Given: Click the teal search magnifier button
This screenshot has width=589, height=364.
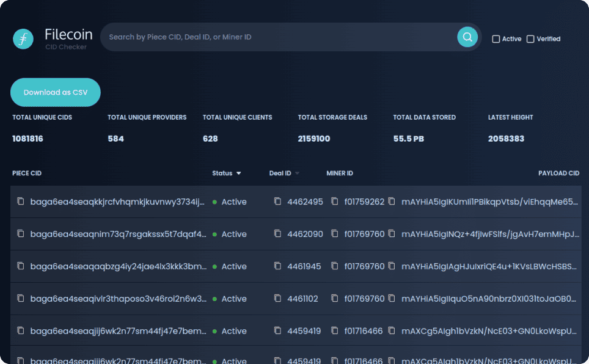Looking at the screenshot, I should pyautogui.click(x=467, y=37).
